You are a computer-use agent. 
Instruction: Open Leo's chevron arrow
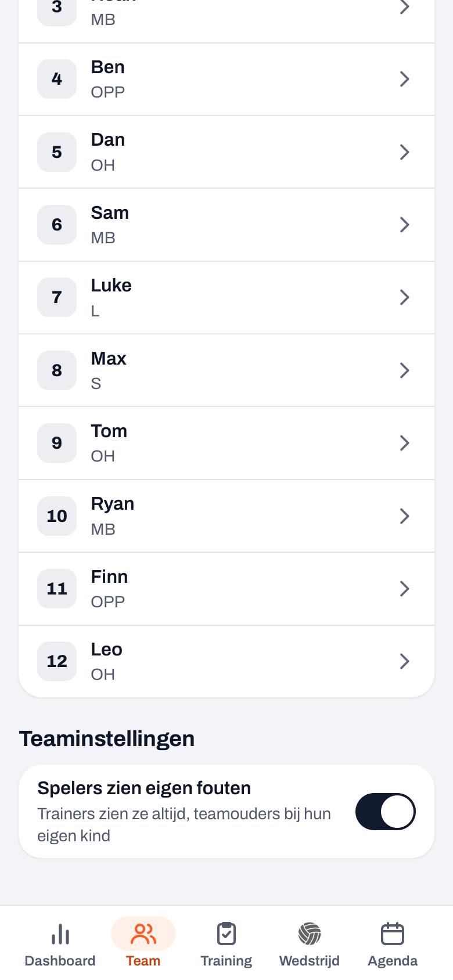pos(405,661)
